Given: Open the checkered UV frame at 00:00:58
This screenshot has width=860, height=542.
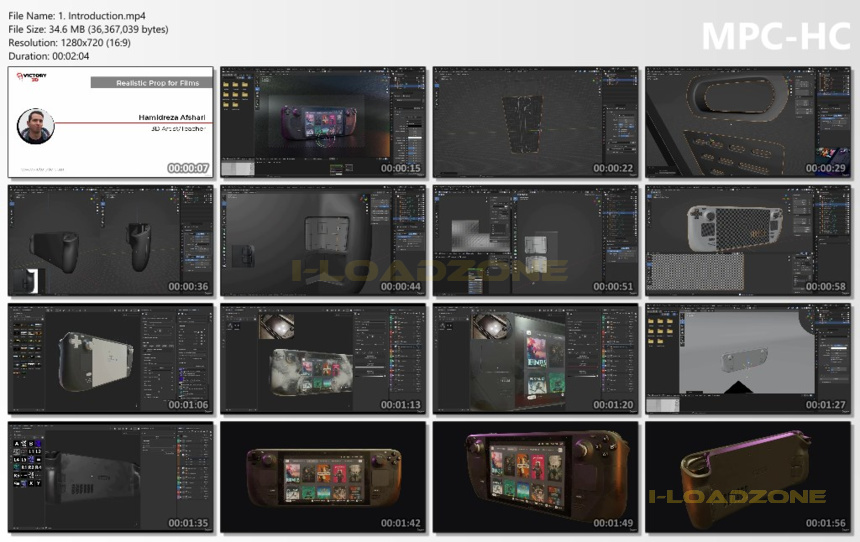Looking at the screenshot, I should click(748, 240).
